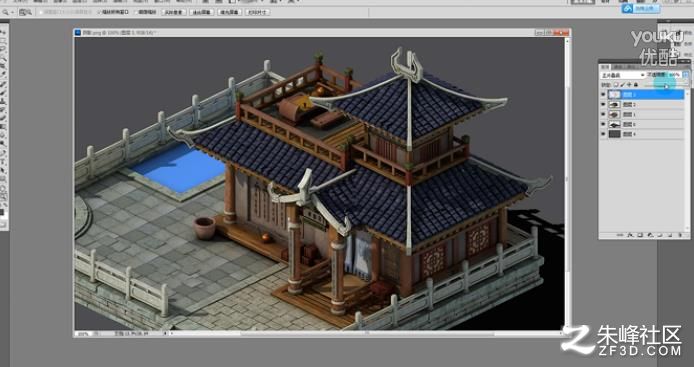The height and width of the screenshot is (367, 694).
Task: Click the lock position icon in Layers panel
Action: click(629, 85)
